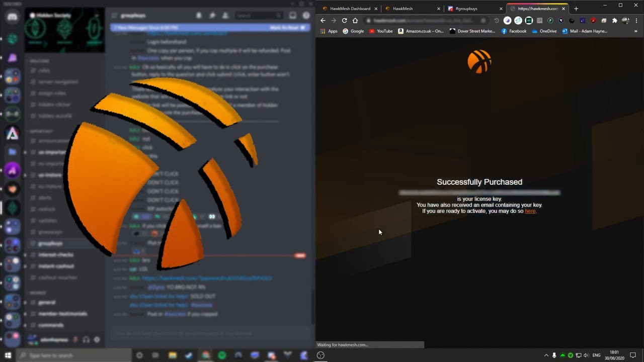Switch to the HawkMesh tab
Screen dimensions: 644x362
click(x=413, y=9)
